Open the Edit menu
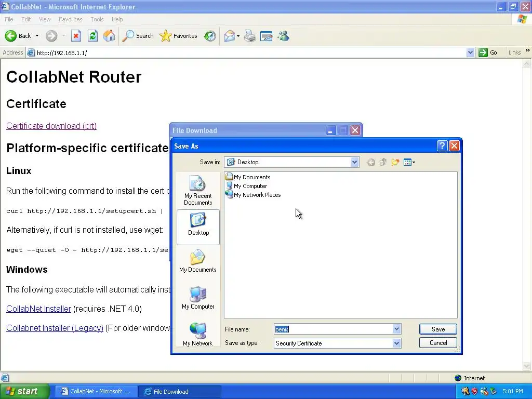 (26, 19)
